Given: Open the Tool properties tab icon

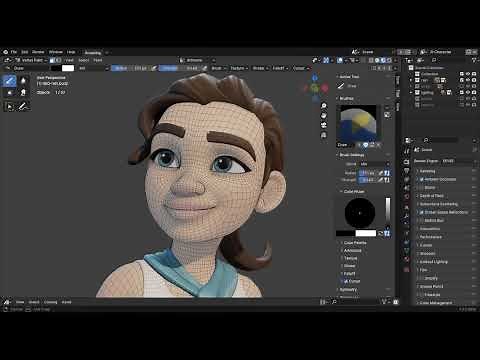Looking at the screenshot, I should [406, 151].
